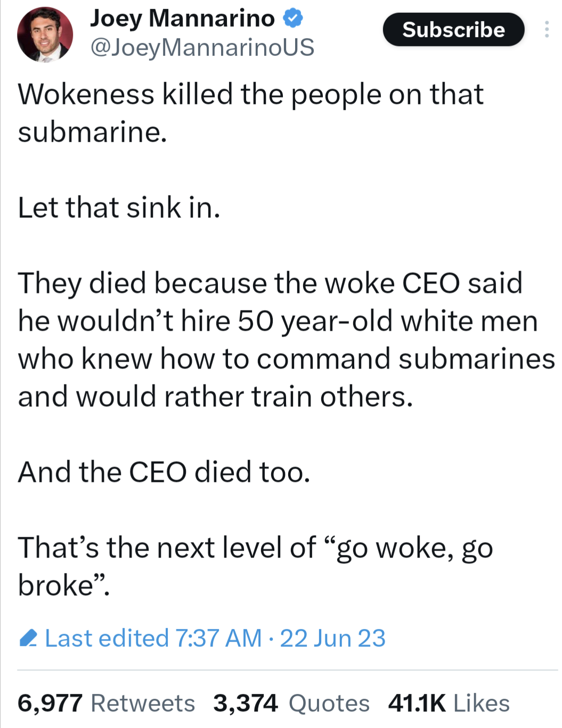Viewport: 562px width, 728px height.
Task: Open the three-dot more options menu
Action: pyautogui.click(x=547, y=29)
